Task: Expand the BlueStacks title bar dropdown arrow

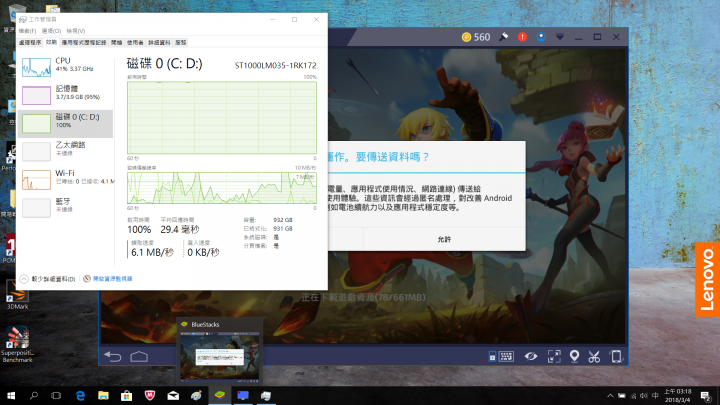Action: pos(560,37)
